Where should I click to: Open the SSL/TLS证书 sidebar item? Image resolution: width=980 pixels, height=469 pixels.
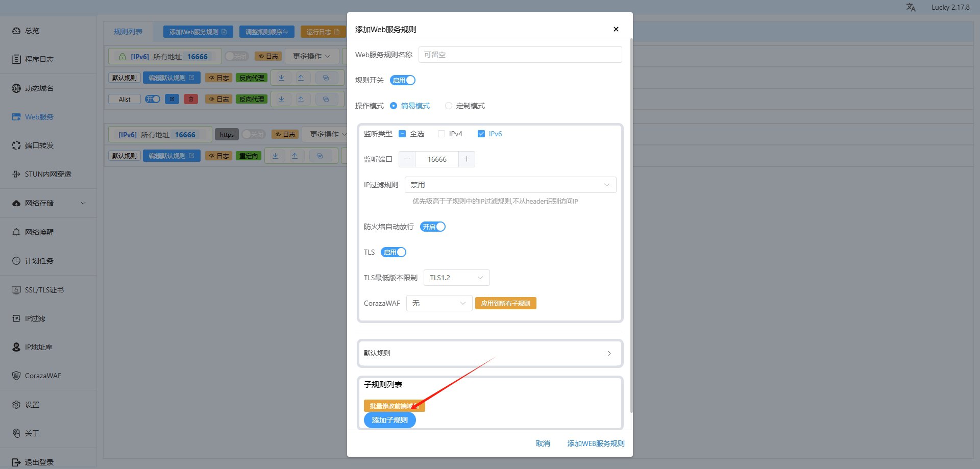(x=44, y=290)
